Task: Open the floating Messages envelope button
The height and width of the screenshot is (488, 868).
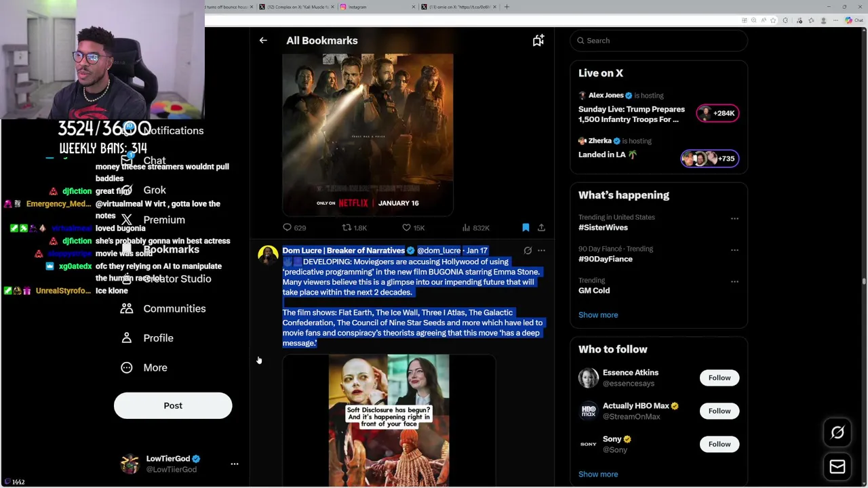Action: click(x=837, y=466)
